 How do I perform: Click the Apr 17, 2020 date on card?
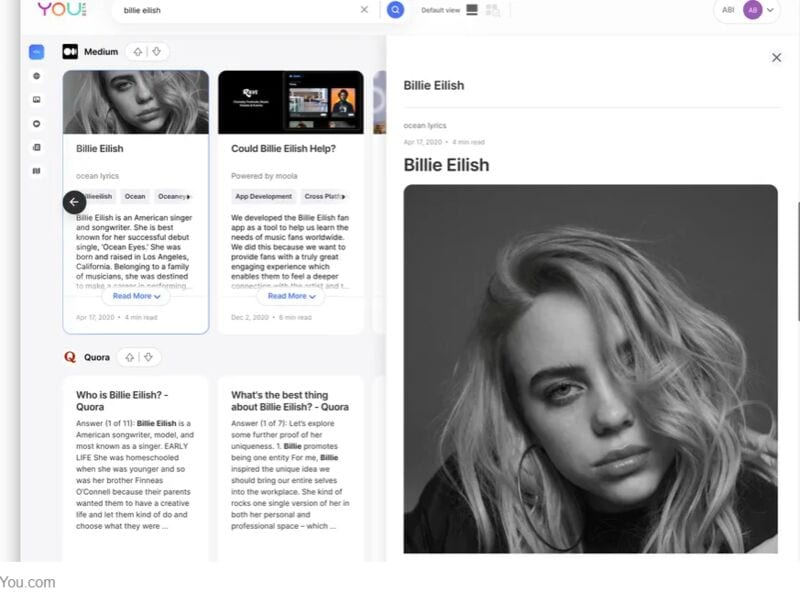pyautogui.click(x=95, y=317)
